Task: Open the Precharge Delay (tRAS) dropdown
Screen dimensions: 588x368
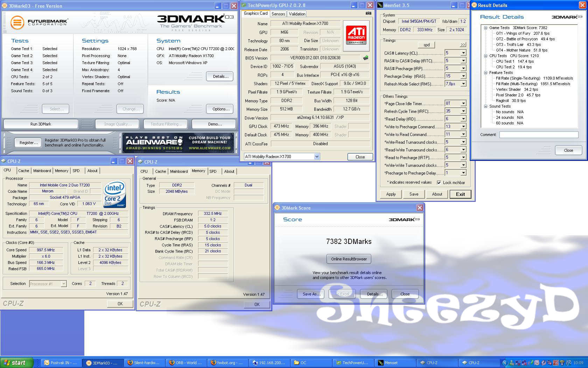Action: coord(463,76)
